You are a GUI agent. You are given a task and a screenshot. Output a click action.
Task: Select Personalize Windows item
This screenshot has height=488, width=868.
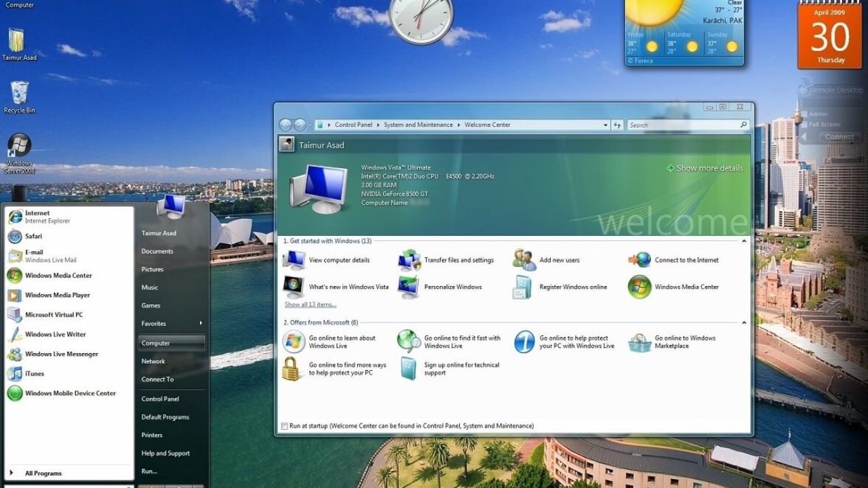tap(440, 287)
